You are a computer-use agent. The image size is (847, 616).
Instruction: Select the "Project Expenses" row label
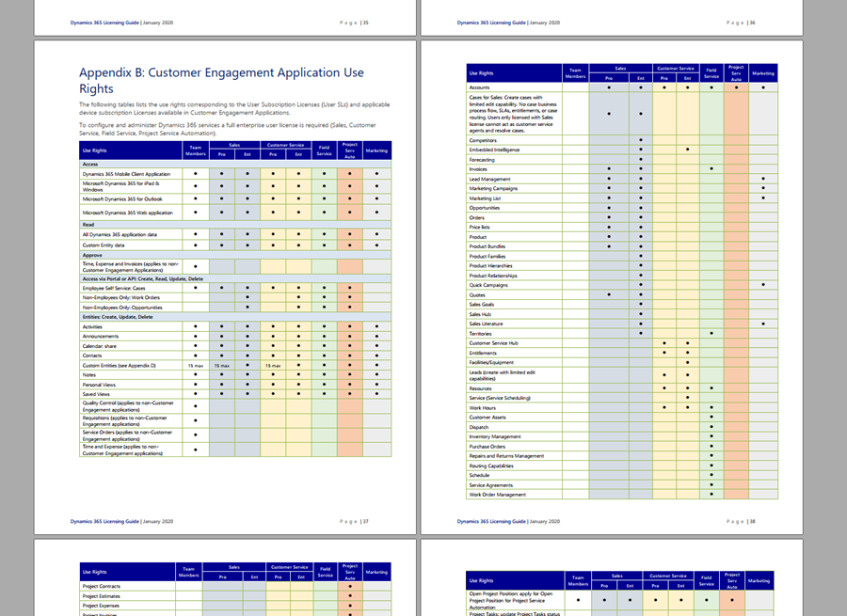coord(101,606)
